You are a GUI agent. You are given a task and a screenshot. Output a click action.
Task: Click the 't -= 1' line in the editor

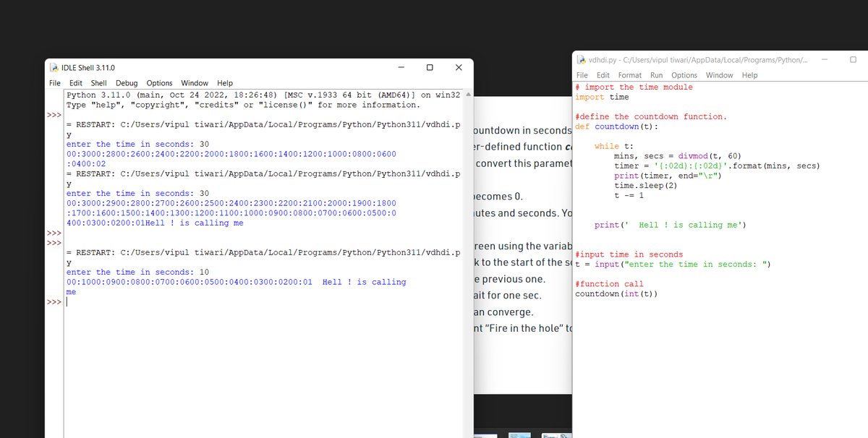(x=629, y=195)
